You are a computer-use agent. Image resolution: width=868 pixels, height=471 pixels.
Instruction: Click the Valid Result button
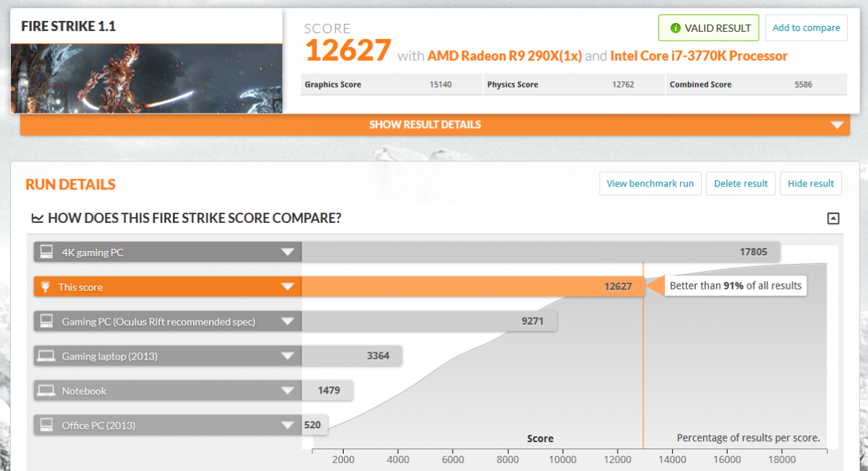[709, 28]
